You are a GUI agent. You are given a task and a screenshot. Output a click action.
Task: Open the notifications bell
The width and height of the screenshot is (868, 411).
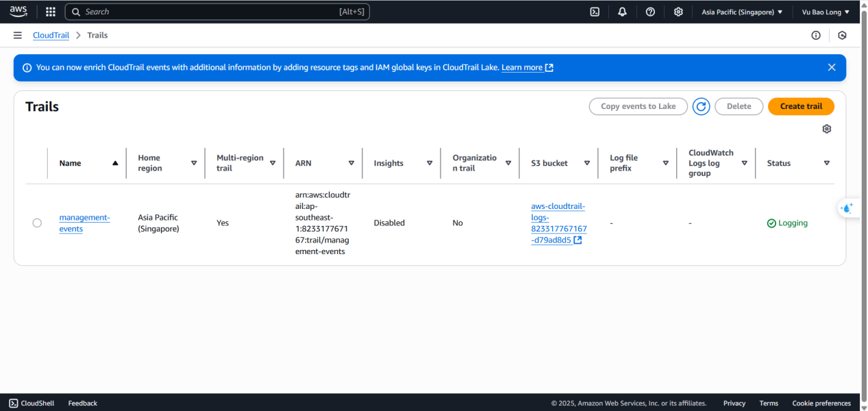[622, 12]
